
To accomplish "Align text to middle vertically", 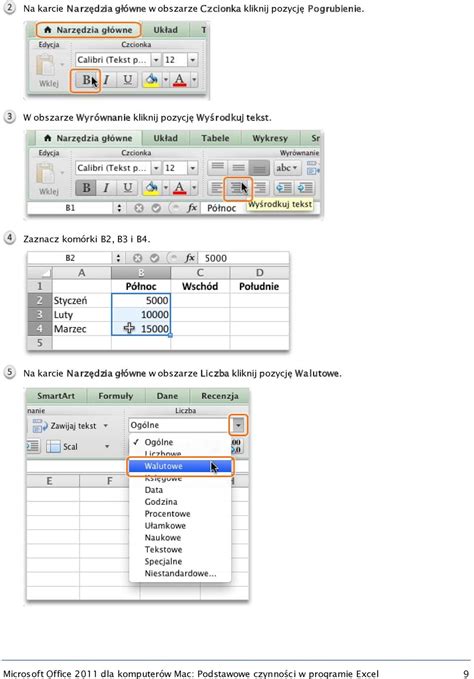I will click(x=238, y=168).
